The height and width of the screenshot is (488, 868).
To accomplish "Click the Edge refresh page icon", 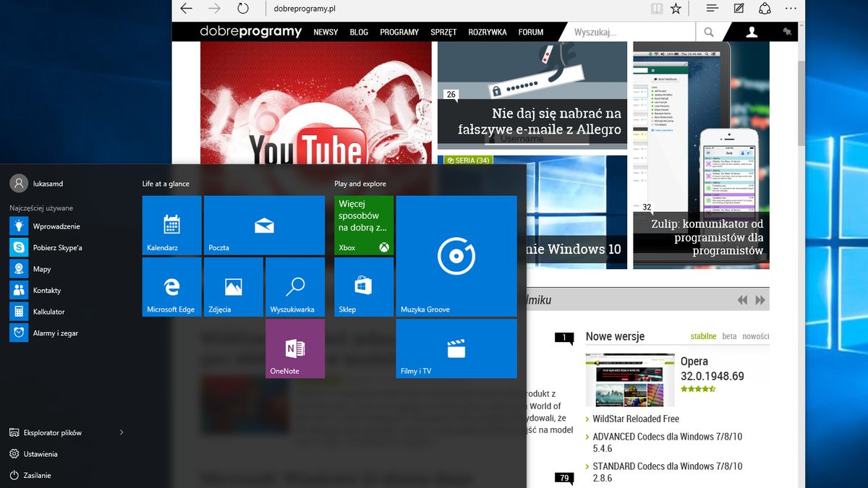I will point(243,9).
